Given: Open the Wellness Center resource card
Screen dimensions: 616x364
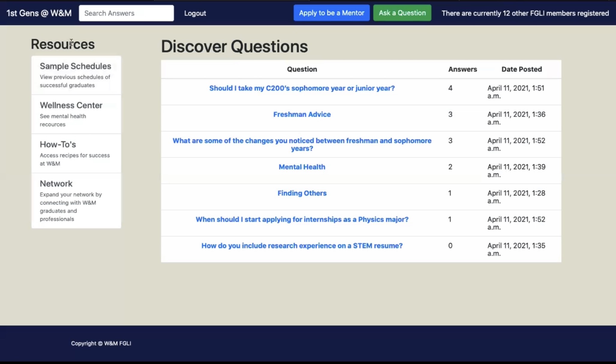Looking at the screenshot, I should [x=76, y=114].
